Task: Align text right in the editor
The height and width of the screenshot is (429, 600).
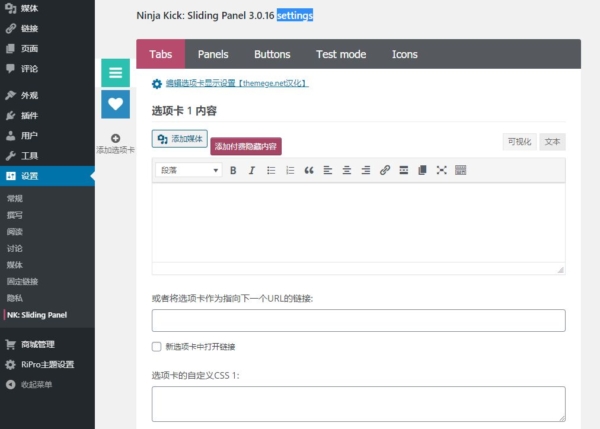Action: 366,170
